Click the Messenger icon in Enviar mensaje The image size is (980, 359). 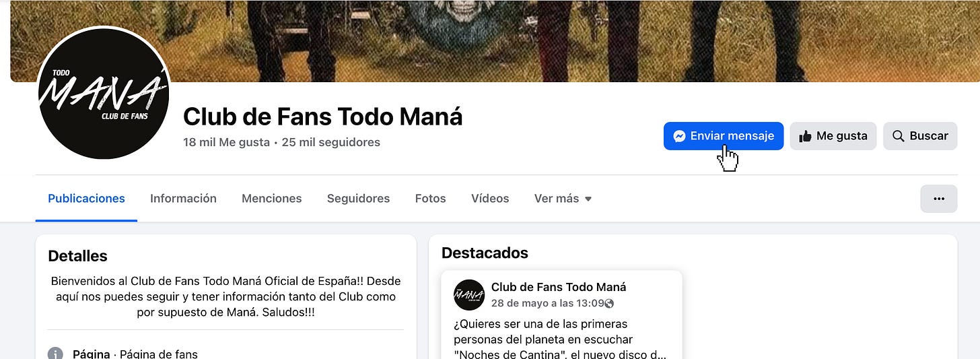click(x=680, y=136)
